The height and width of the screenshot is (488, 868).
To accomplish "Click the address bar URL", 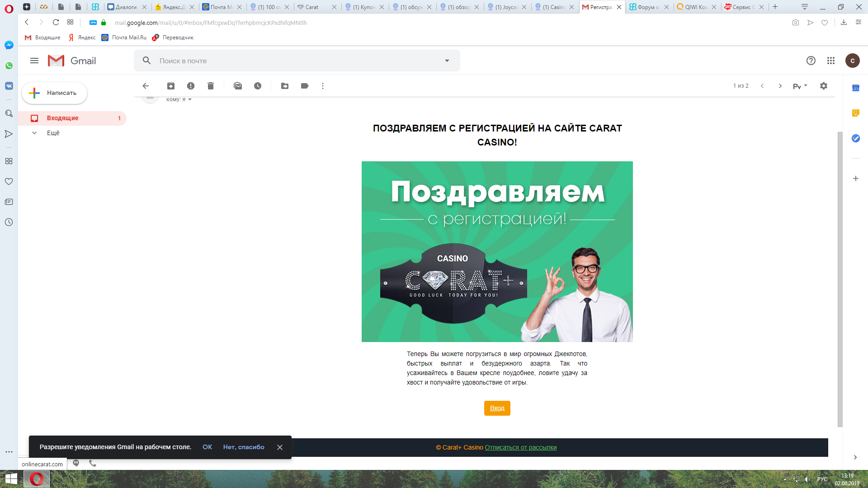I will click(211, 23).
